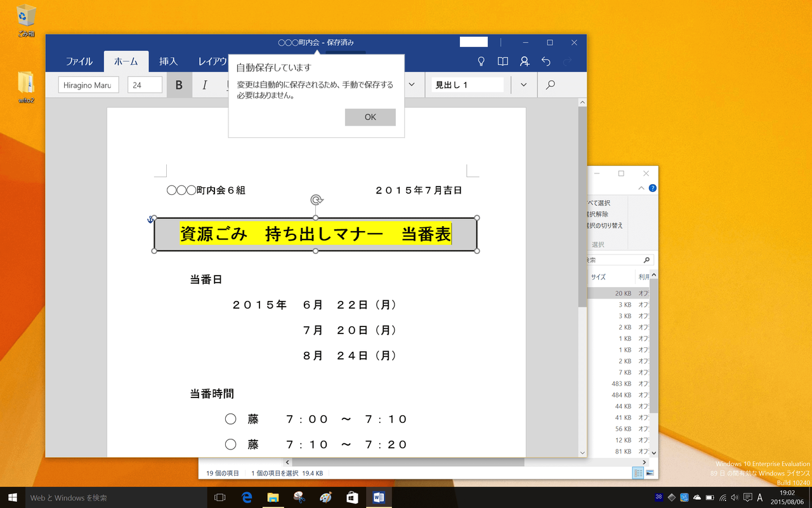Confirm the autosave popup with OK
812x508 pixels.
tap(370, 117)
